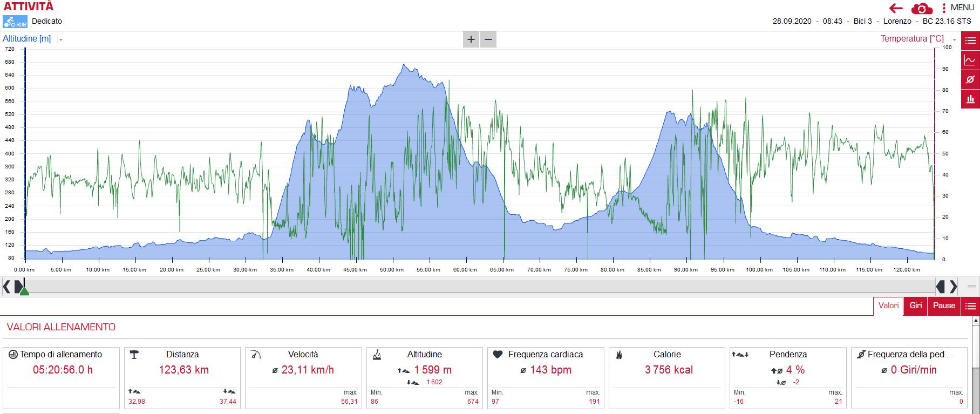Click the date 28.09.2020 in header

[x=792, y=21]
